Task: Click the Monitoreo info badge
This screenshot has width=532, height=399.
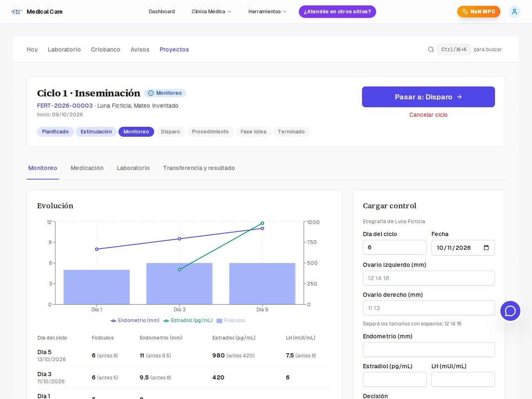Action: click(165, 93)
